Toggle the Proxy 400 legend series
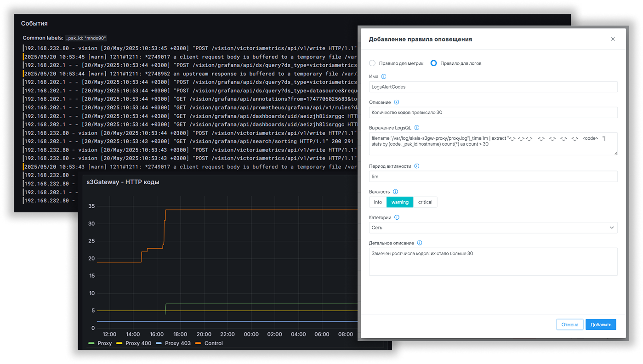Image resolution: width=643 pixels, height=364 pixels. [x=134, y=343]
